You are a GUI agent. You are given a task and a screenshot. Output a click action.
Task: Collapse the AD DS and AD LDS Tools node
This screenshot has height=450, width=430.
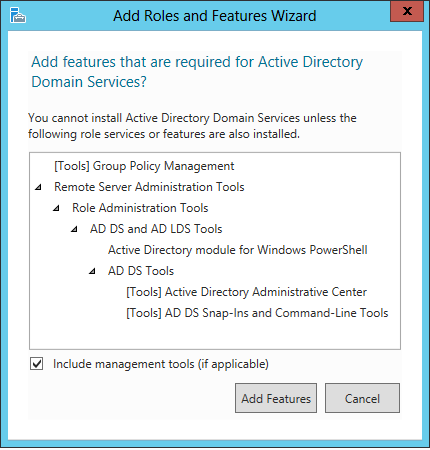[x=74, y=229]
